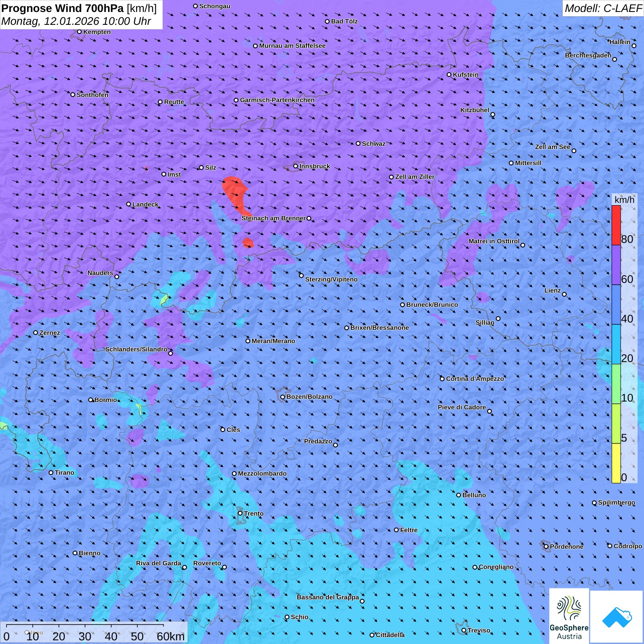Viewport: 644px width, 644px height.
Task: Click the title 'Prognose Wind 700hPa'
Action: click(x=63, y=8)
